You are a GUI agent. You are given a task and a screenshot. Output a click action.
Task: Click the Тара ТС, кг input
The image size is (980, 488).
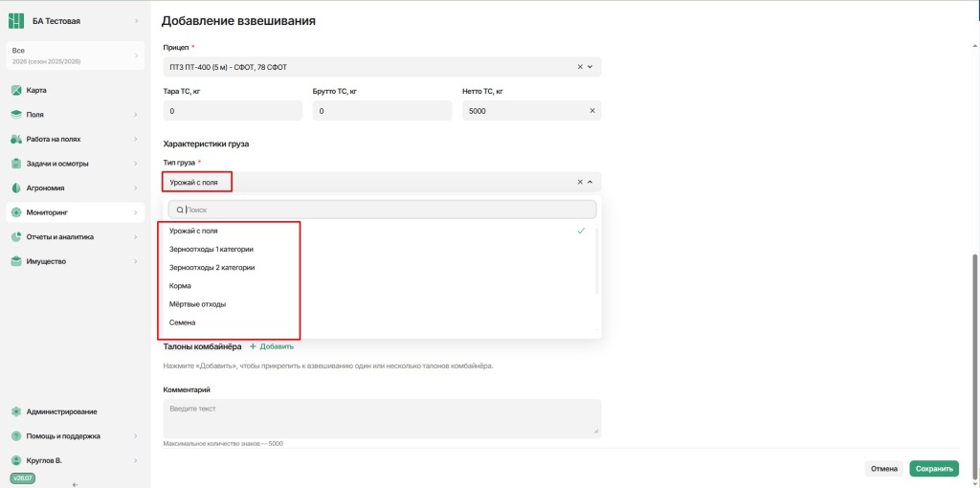click(233, 111)
